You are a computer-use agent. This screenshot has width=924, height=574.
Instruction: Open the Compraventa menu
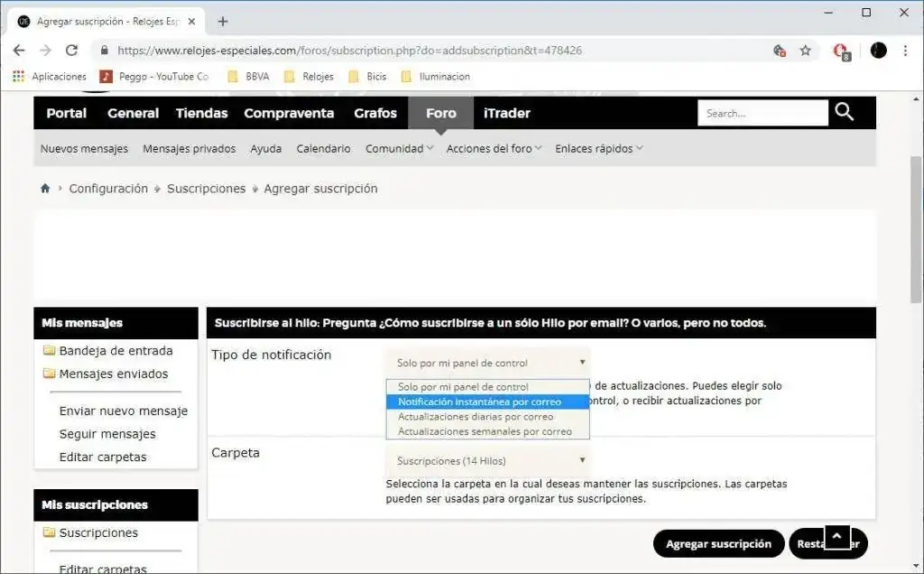click(x=288, y=112)
